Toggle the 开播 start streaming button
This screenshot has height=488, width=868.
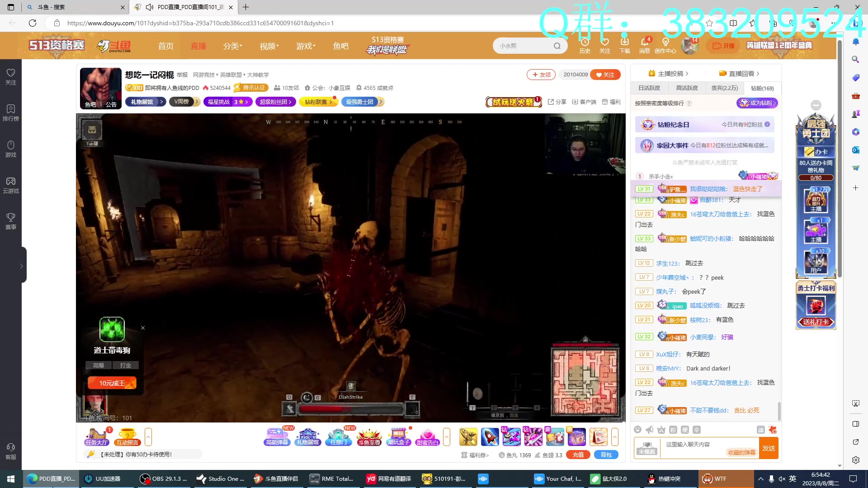coord(723,46)
